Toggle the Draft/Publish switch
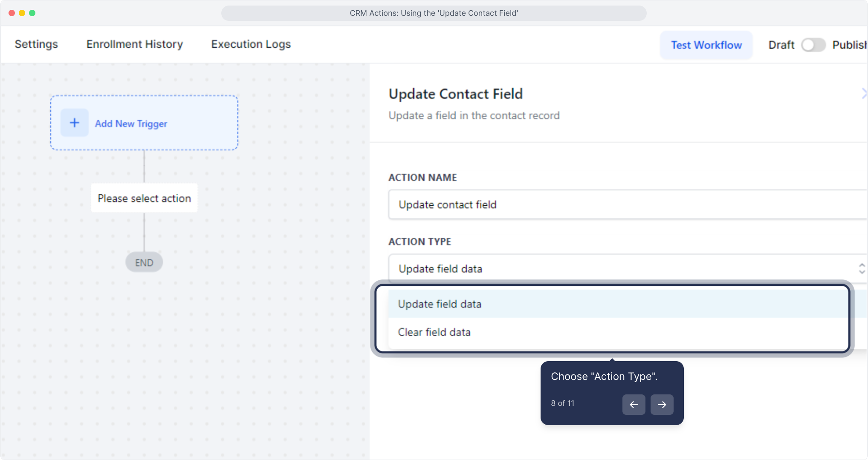 tap(813, 45)
